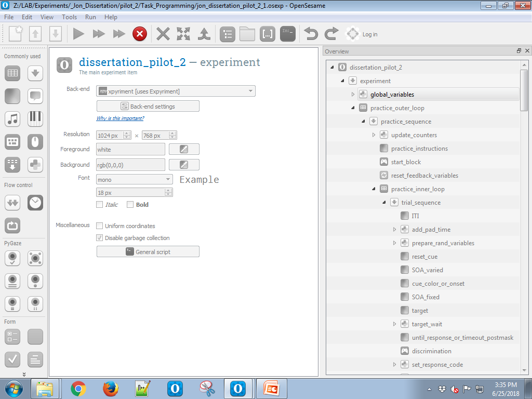The width and height of the screenshot is (532, 399).
Task: Expand the add_pad_time tree item
Action: click(394, 229)
